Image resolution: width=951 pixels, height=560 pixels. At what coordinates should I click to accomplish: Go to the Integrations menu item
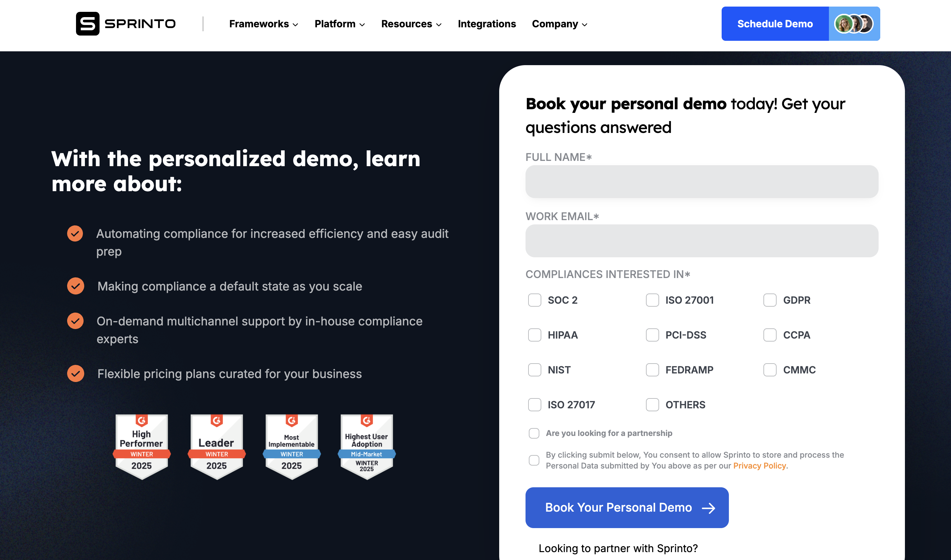486,24
